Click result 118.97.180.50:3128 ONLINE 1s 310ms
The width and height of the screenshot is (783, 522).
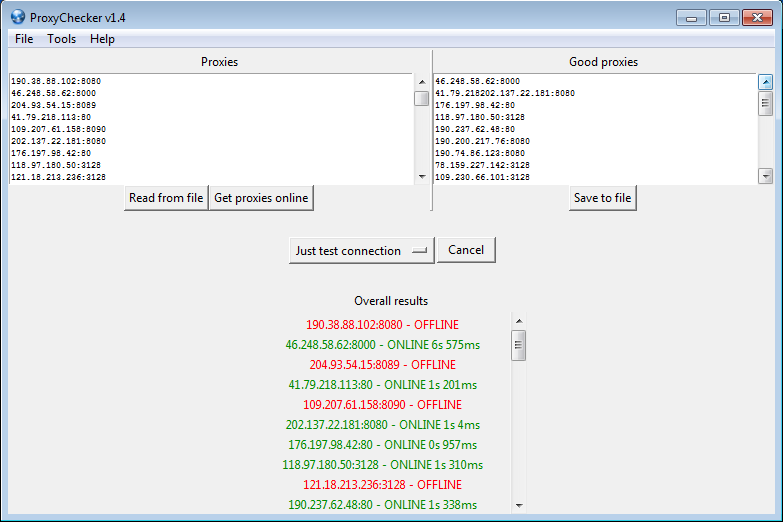[383, 465]
